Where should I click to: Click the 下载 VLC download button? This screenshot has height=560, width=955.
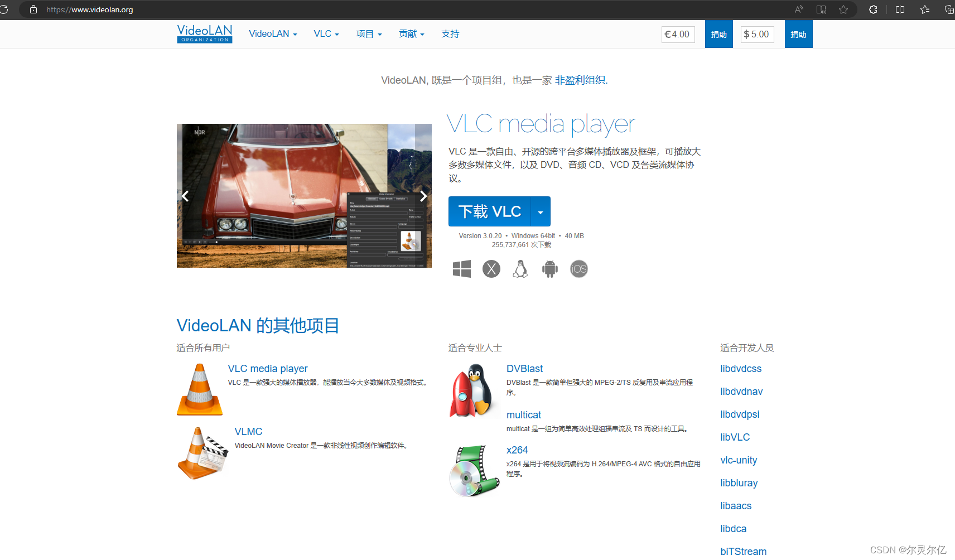[x=490, y=211]
